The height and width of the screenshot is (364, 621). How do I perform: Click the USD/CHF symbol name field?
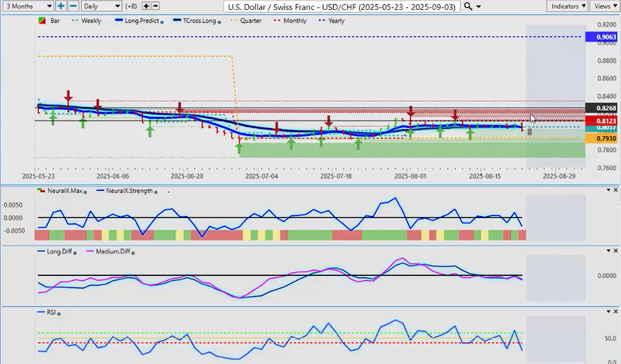[342, 6]
